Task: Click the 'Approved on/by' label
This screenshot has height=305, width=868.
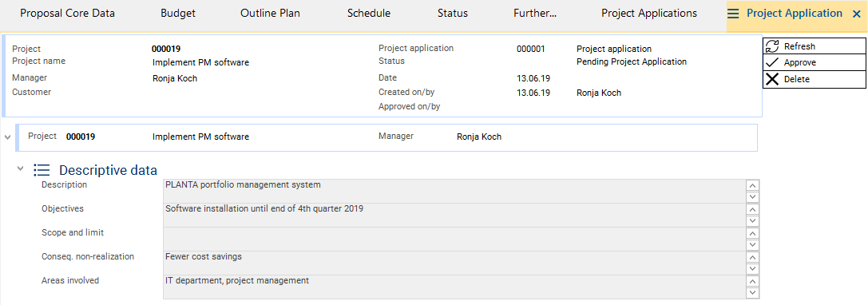Action: point(409,106)
